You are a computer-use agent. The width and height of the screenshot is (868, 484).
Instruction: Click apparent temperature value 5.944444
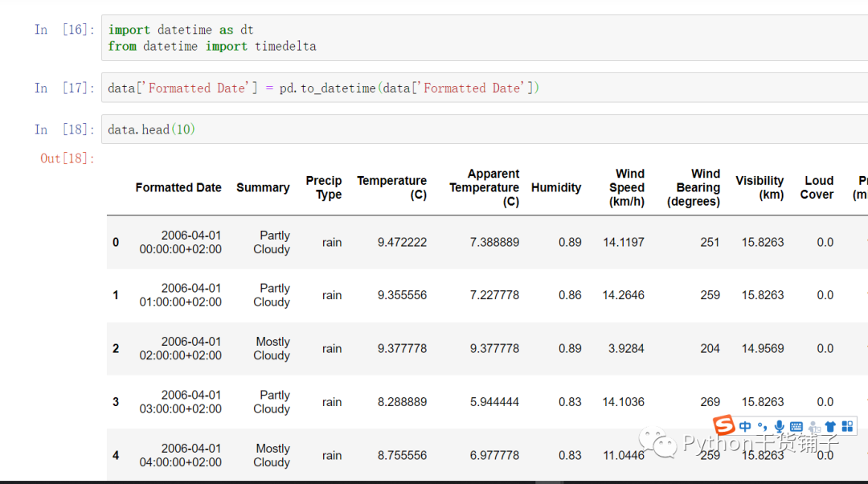pos(495,401)
